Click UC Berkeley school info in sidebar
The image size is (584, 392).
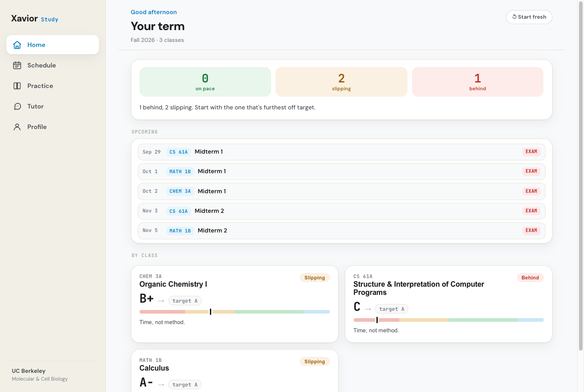point(40,375)
